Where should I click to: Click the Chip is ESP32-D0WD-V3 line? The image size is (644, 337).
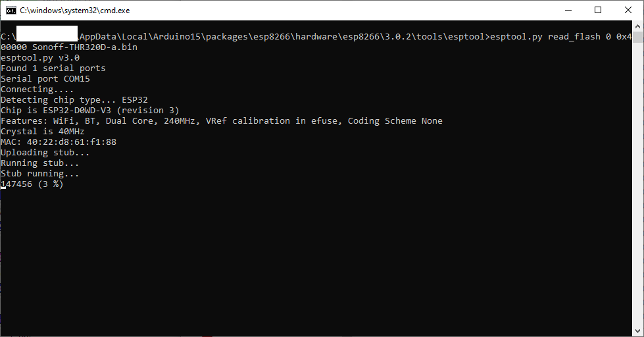[x=90, y=110]
